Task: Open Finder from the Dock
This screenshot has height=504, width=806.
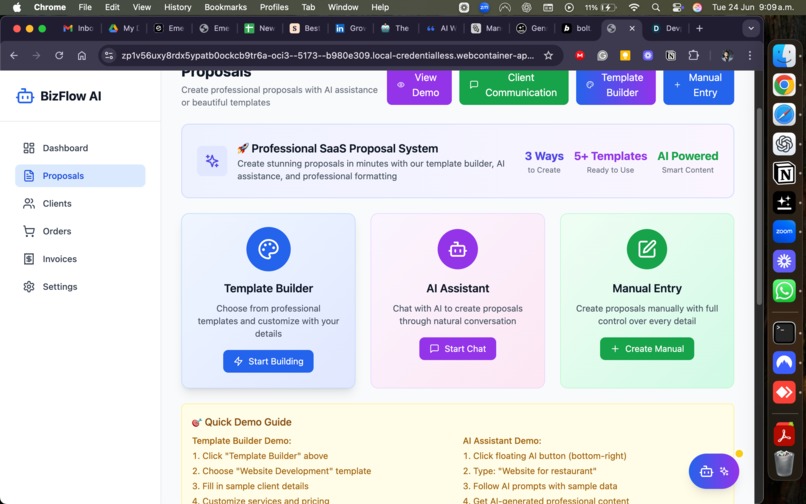Action: (x=784, y=56)
